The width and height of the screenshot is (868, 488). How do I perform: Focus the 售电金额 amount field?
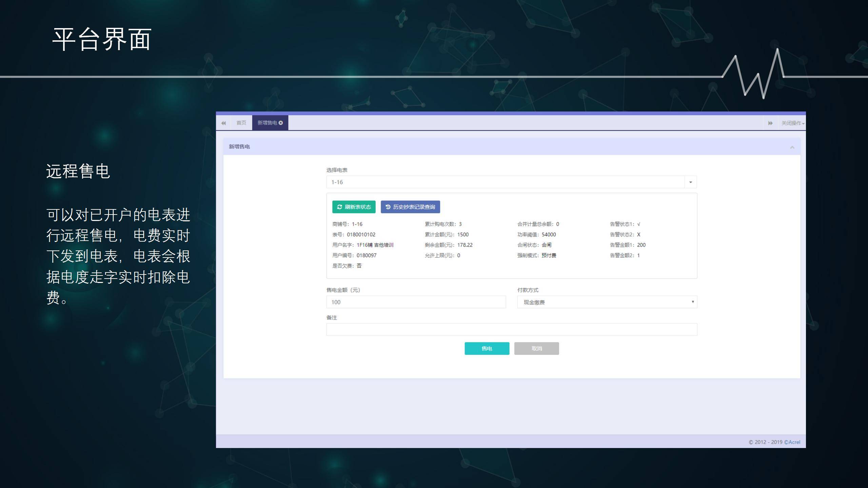click(416, 302)
